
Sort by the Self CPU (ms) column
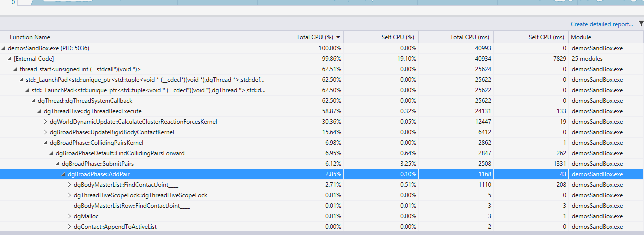546,37
